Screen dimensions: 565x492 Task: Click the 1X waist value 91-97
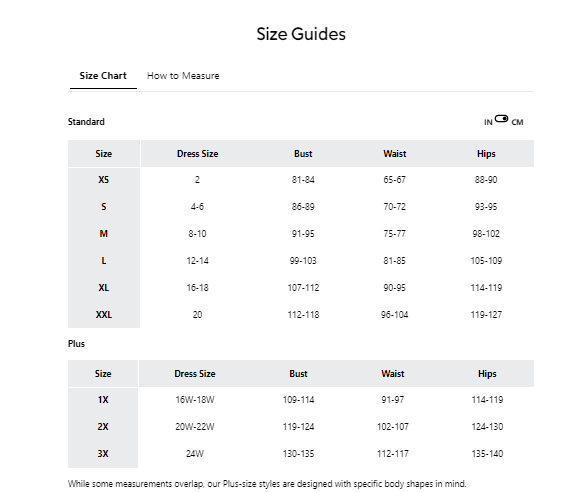393,400
